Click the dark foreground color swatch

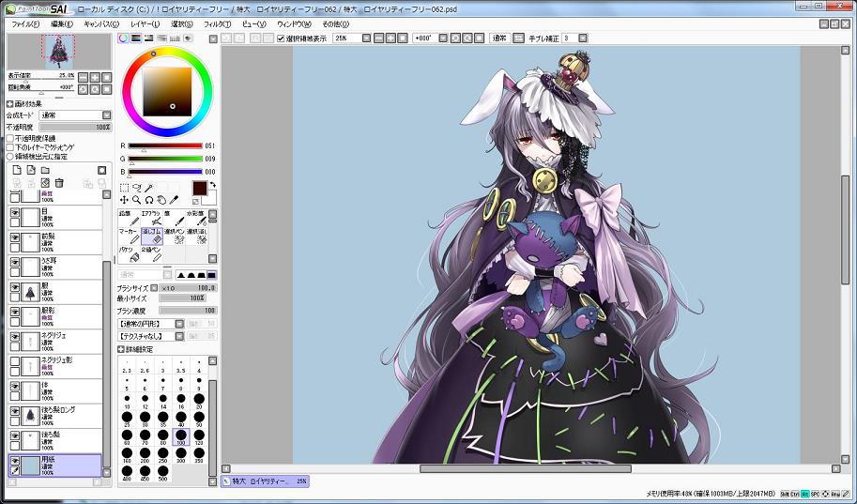[x=200, y=188]
